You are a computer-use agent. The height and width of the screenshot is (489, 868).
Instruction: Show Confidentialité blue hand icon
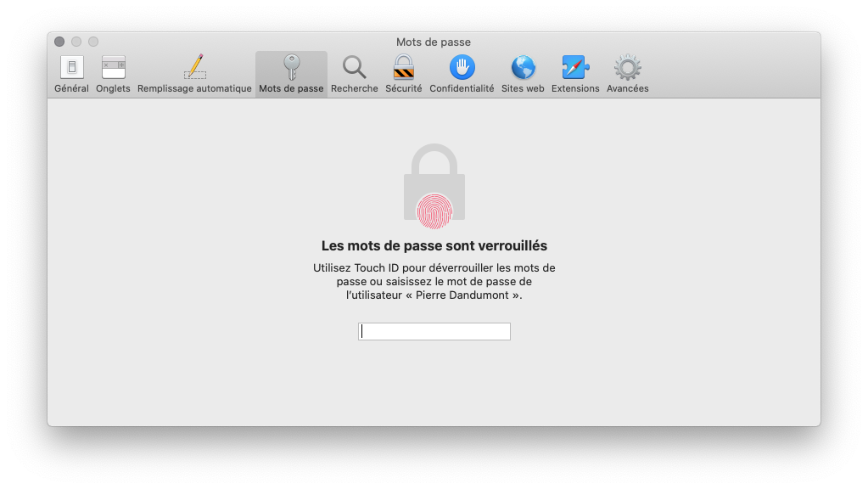tap(462, 67)
